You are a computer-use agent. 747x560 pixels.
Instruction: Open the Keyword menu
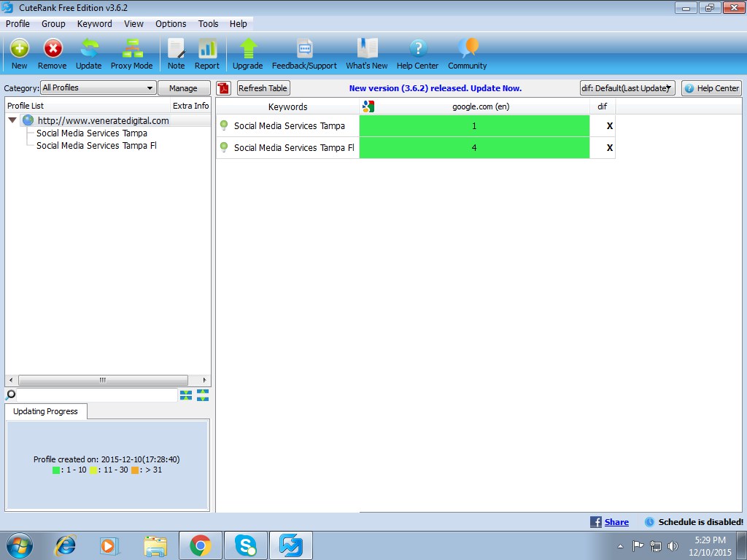pos(95,24)
